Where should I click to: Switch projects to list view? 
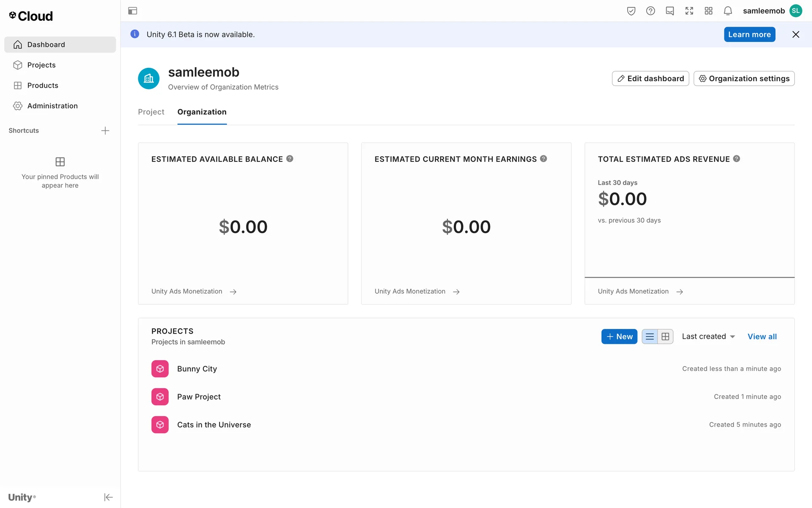pos(650,337)
